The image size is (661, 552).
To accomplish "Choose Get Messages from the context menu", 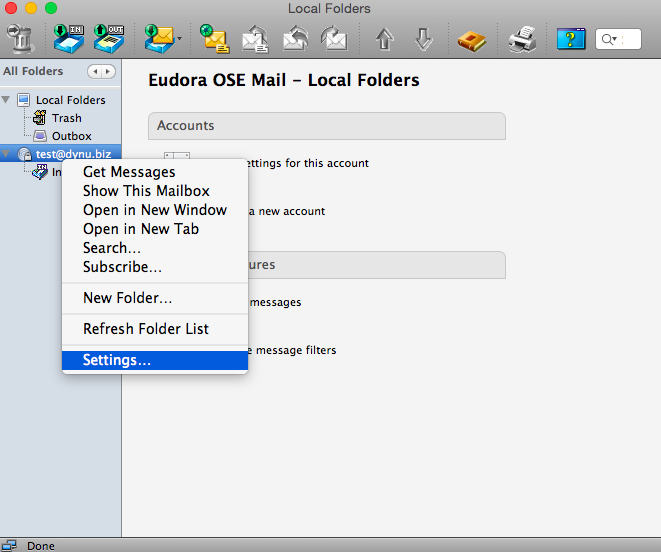I will click(155, 172).
